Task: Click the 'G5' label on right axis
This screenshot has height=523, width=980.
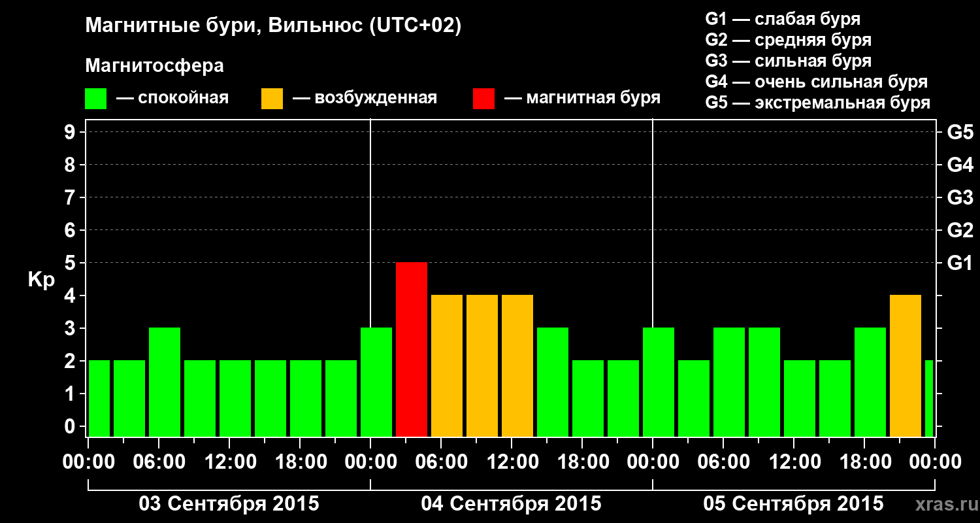Action: click(960, 133)
